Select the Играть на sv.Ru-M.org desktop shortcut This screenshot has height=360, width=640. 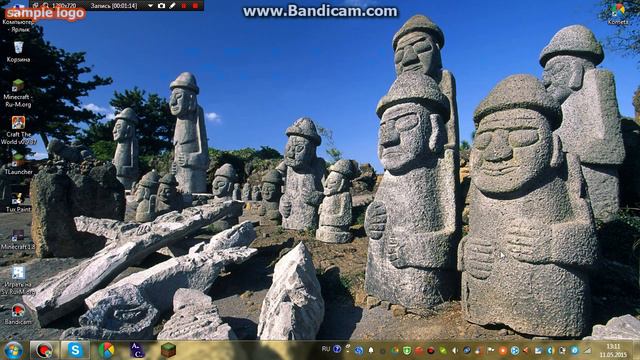pyautogui.click(x=18, y=280)
